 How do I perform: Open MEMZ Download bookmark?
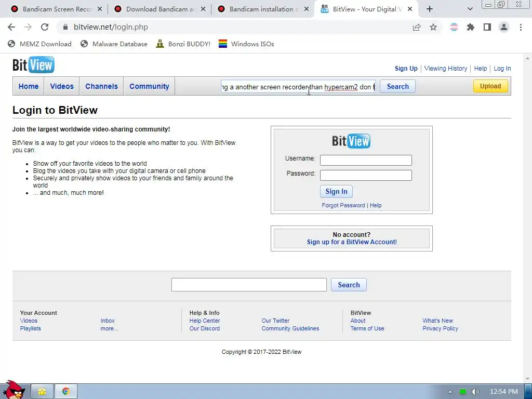[39, 44]
